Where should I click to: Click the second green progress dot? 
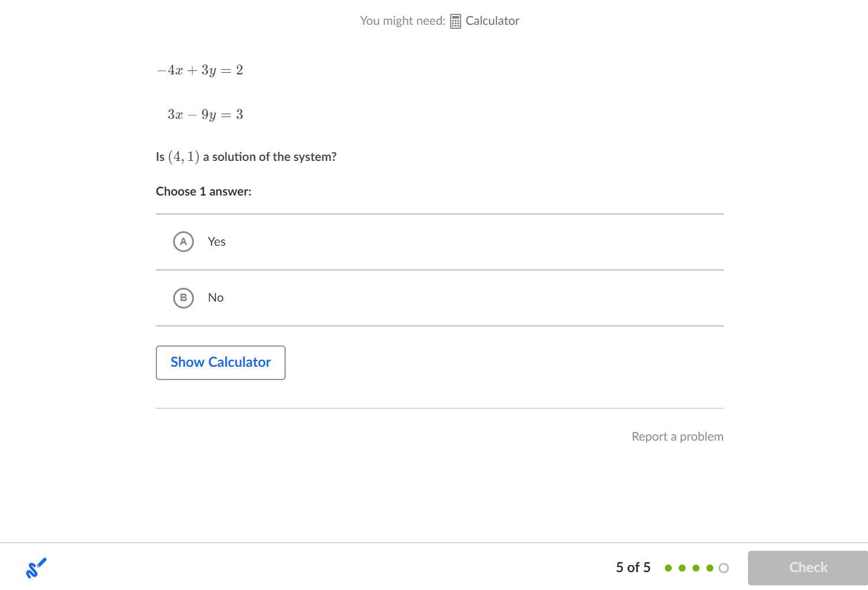coord(682,568)
